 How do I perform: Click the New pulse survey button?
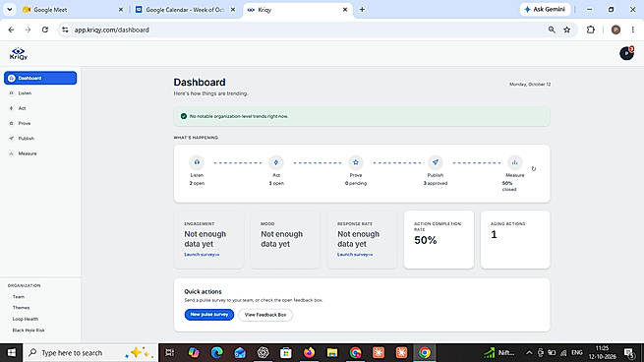pyautogui.click(x=209, y=315)
